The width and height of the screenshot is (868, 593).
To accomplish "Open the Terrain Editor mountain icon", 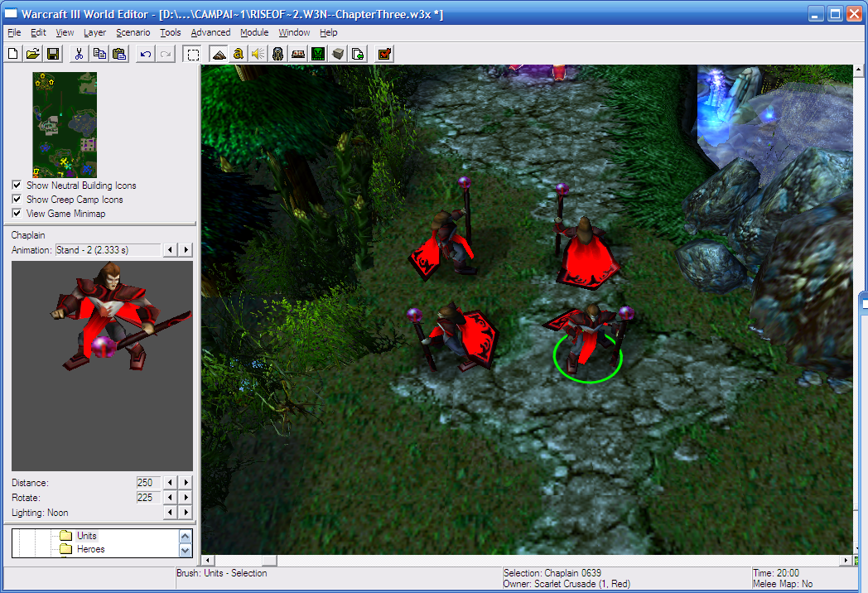I will coord(219,54).
